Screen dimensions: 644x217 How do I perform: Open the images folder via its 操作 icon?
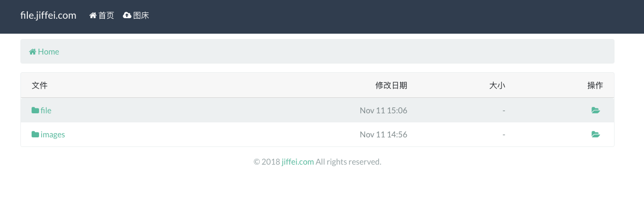595,135
